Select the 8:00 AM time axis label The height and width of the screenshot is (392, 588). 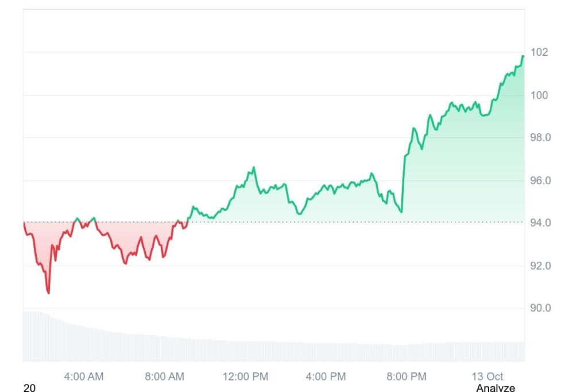[x=164, y=377]
